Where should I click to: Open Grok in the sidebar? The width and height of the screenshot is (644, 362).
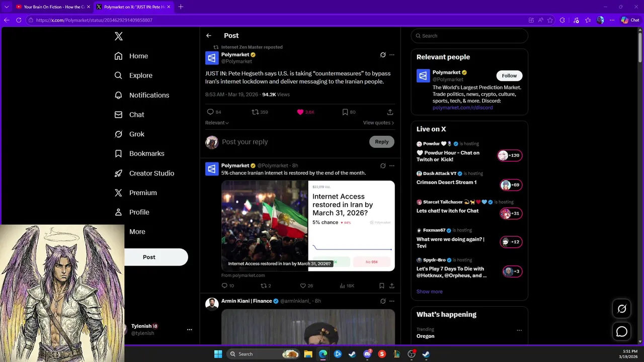129,134
